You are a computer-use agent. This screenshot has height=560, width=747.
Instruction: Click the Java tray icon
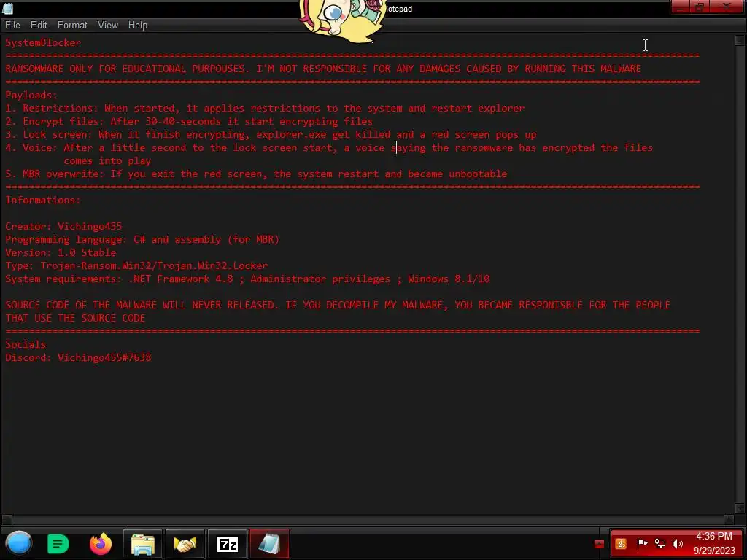621,544
